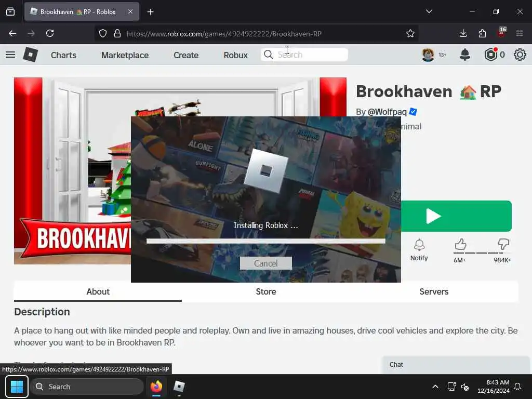This screenshot has height=399, width=532.
Task: Open the taskbar clock and date
Action: pos(494,387)
